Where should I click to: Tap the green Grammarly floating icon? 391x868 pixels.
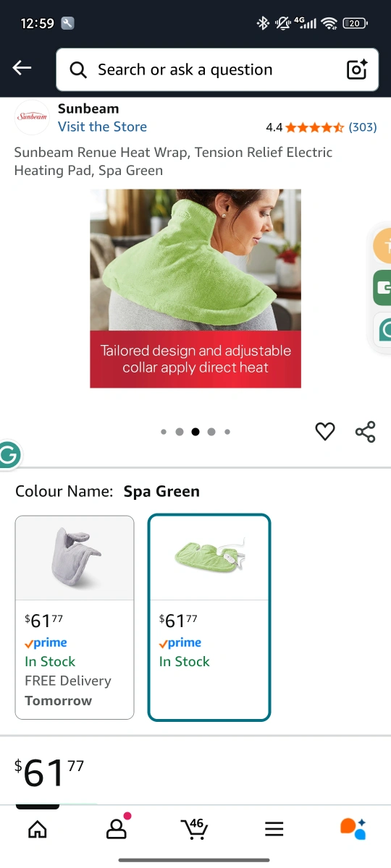(9, 455)
